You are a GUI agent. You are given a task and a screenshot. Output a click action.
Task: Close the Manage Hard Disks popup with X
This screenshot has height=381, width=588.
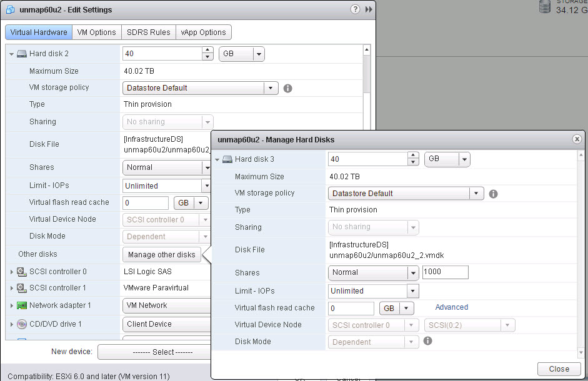point(577,139)
